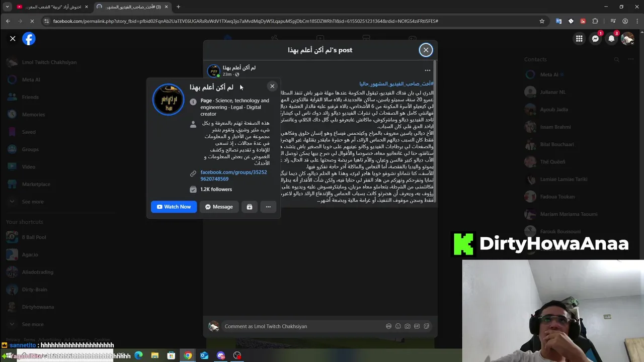Viewport: 644px width, 362px height.
Task: Close the active Facebook browser tab
Action: pos(166,7)
